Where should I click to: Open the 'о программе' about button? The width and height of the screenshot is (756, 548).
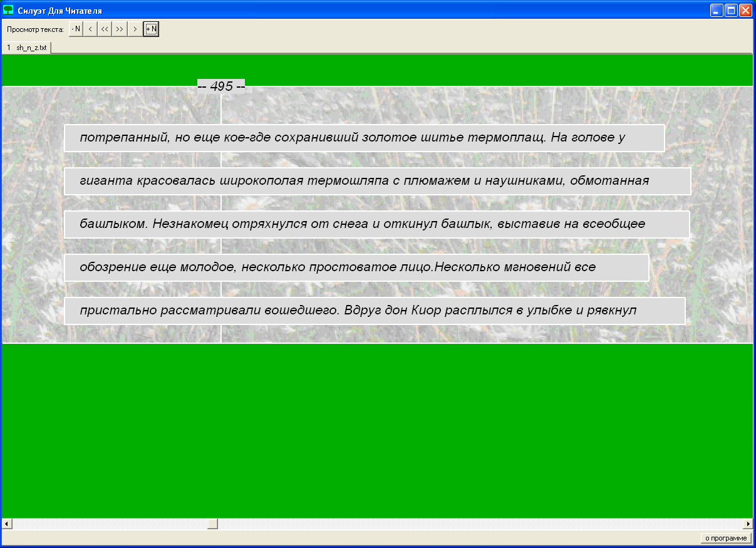[x=725, y=538]
